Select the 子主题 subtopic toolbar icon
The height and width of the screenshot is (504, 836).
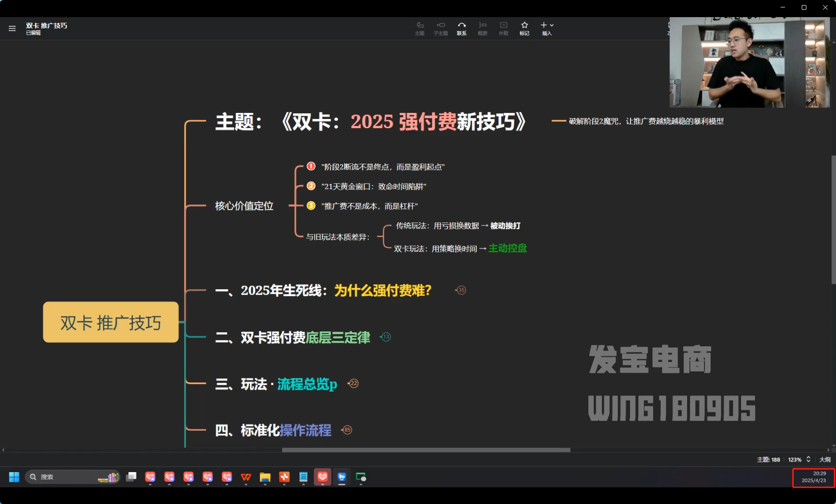click(440, 28)
